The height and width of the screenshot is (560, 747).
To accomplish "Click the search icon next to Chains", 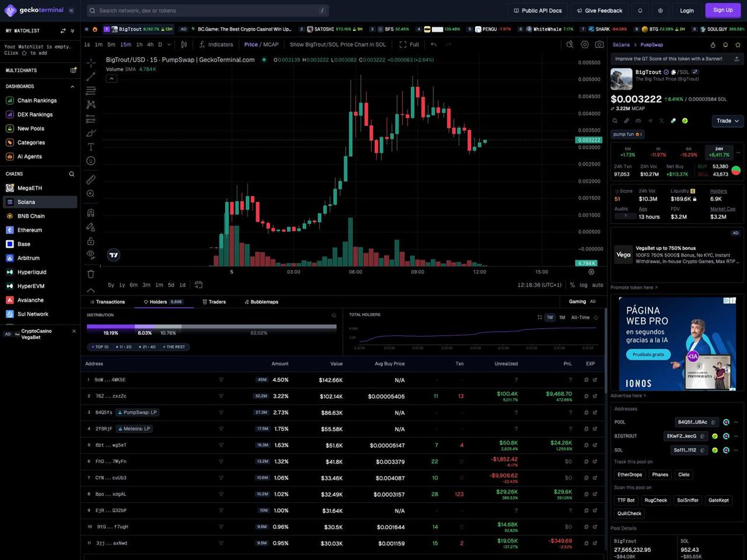I will [72, 174].
